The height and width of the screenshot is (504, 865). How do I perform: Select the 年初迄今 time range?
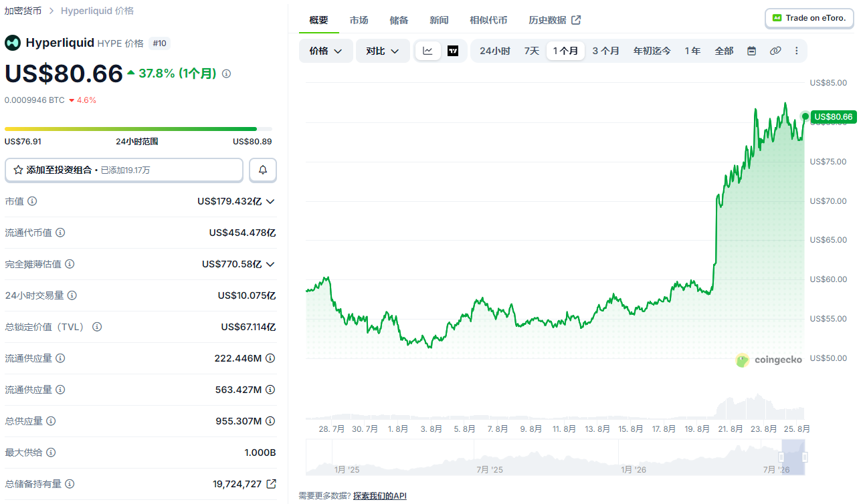click(x=652, y=51)
